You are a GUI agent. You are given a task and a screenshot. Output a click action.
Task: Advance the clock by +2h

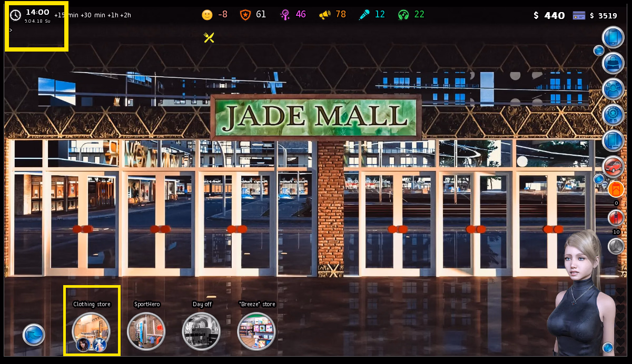point(125,15)
